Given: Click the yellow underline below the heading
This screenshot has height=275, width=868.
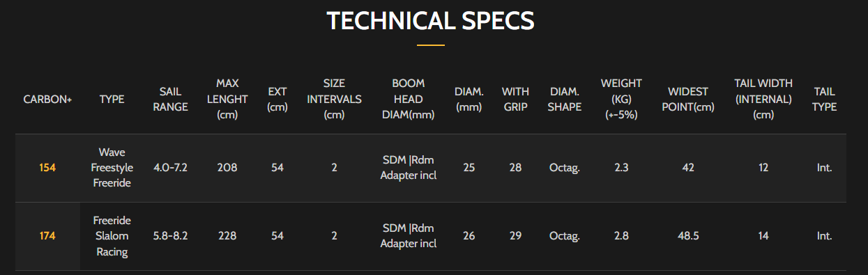Looking at the screenshot, I should point(430,45).
